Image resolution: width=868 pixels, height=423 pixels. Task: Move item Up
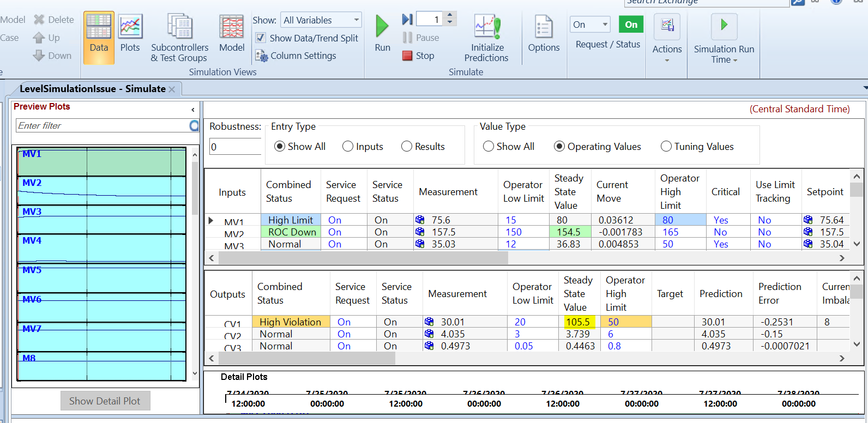click(46, 38)
